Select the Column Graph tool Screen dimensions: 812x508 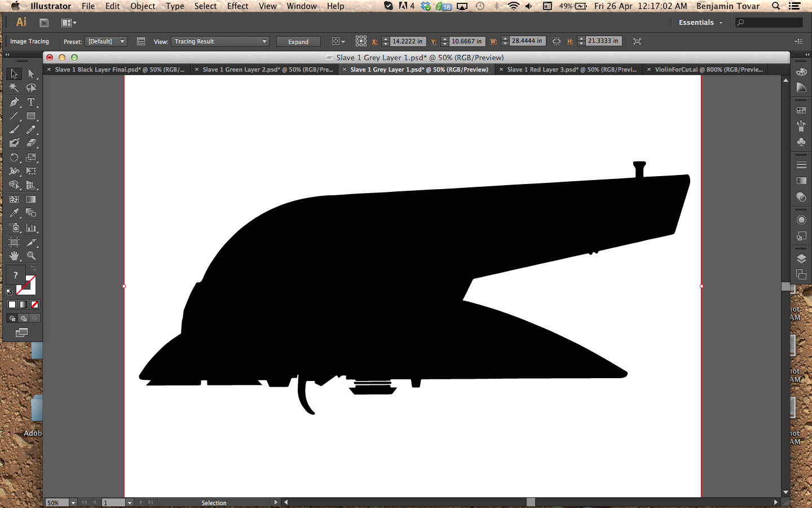pos(31,227)
